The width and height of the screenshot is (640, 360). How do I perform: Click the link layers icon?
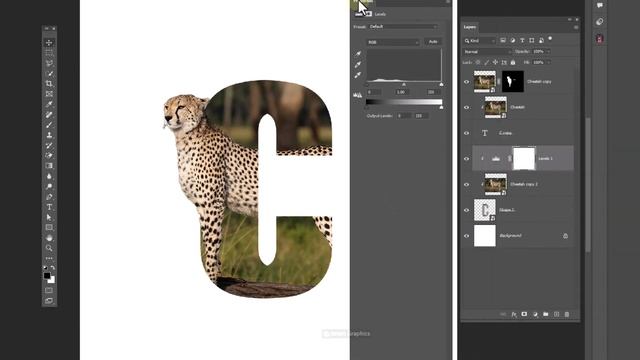tap(503, 314)
